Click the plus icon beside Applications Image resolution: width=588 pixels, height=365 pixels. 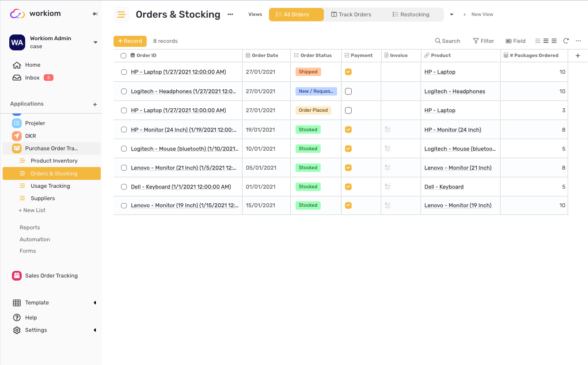(x=95, y=104)
